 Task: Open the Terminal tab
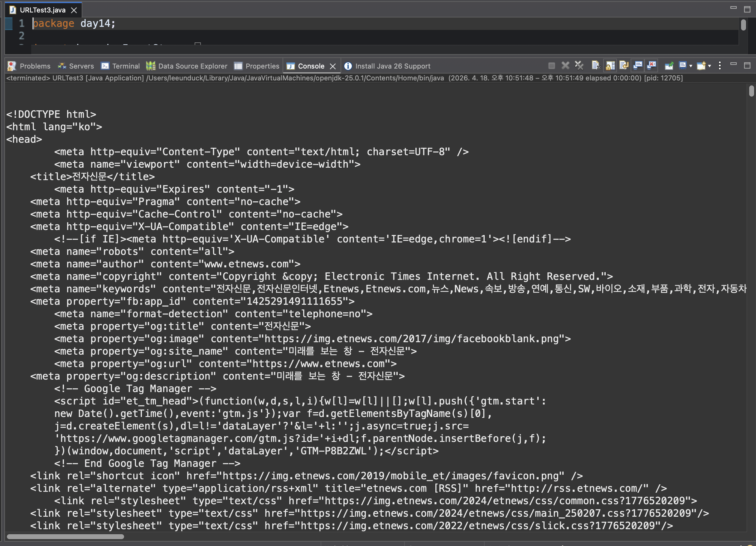pos(121,66)
